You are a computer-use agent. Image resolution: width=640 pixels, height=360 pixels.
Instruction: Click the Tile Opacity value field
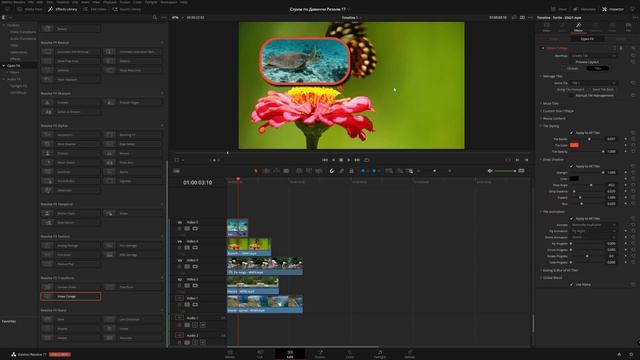(611, 151)
